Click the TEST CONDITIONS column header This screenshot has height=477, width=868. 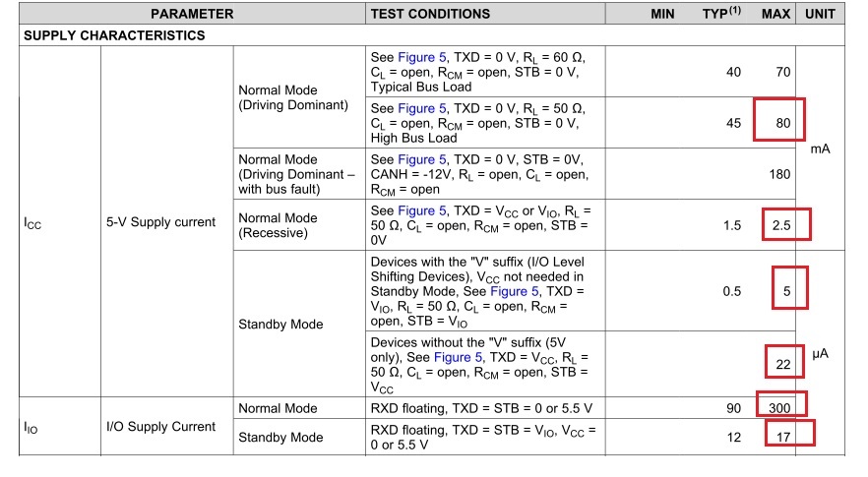coord(430,14)
